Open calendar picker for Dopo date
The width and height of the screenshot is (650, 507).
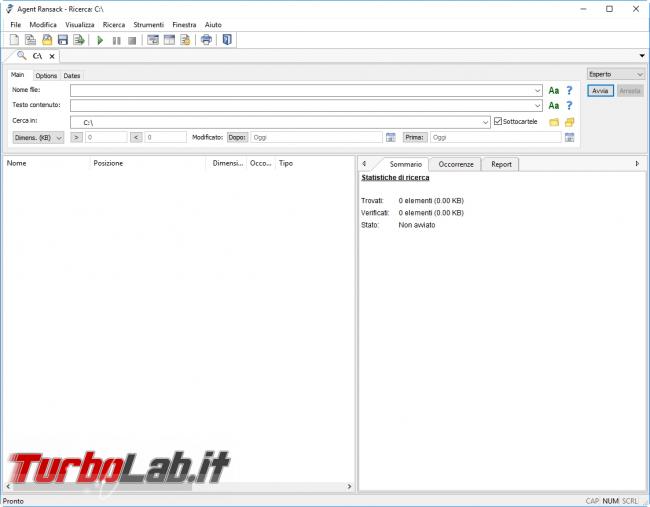coord(390,137)
